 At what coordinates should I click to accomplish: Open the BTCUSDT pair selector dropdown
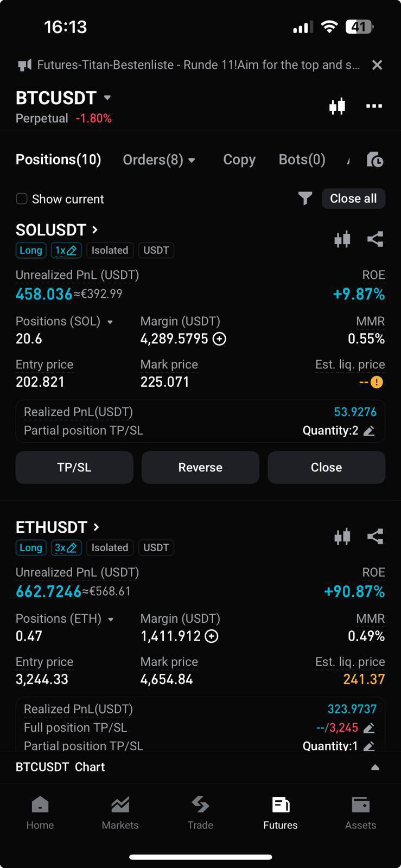107,98
